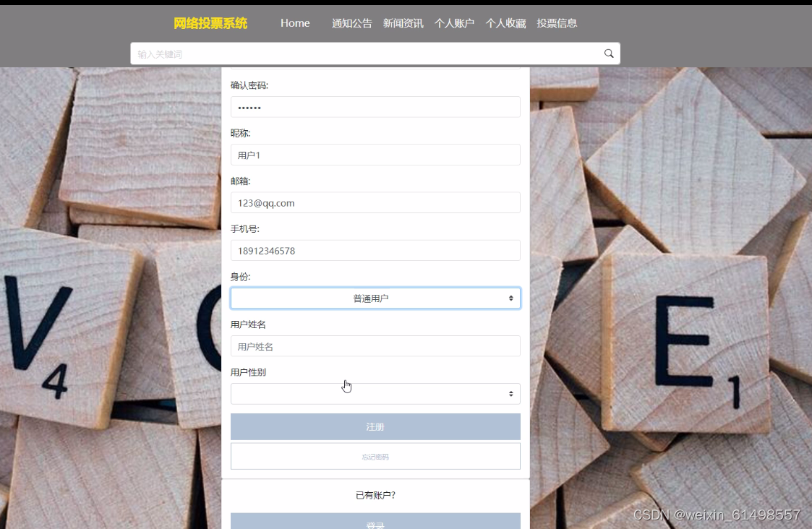
Task: Open the 投票信息 menu item
Action: (x=557, y=23)
